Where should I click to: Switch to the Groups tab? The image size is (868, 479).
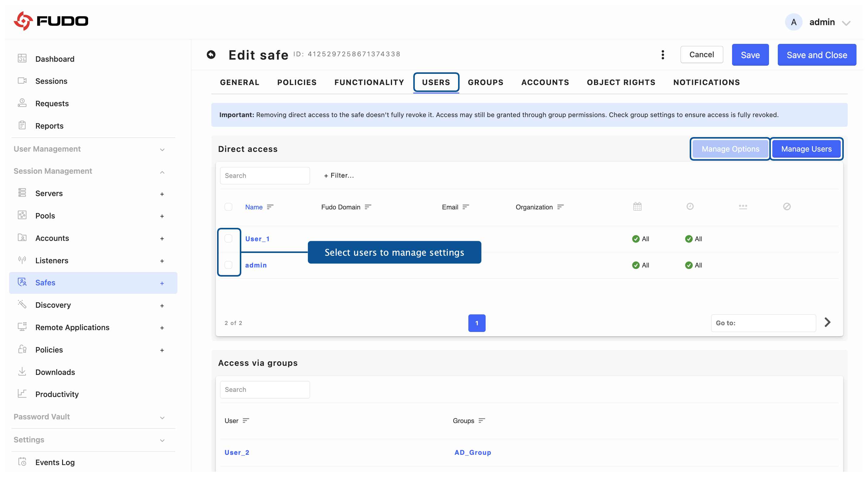pyautogui.click(x=485, y=82)
